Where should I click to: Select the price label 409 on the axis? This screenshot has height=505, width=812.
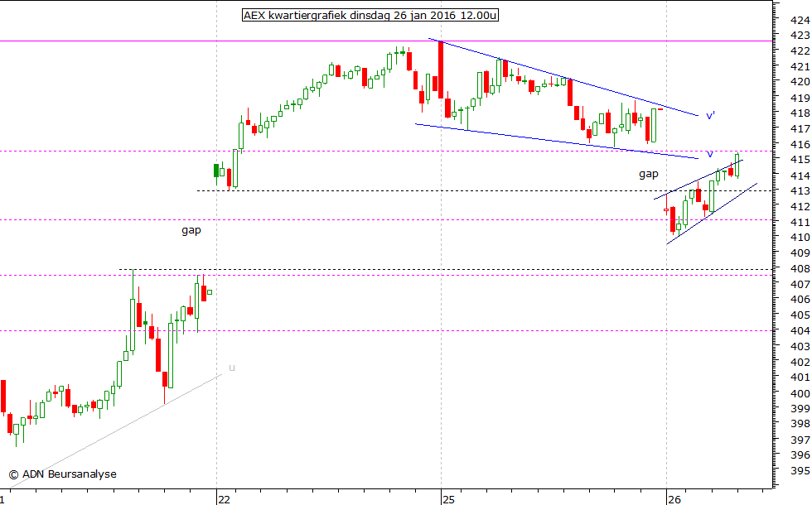coord(800,253)
